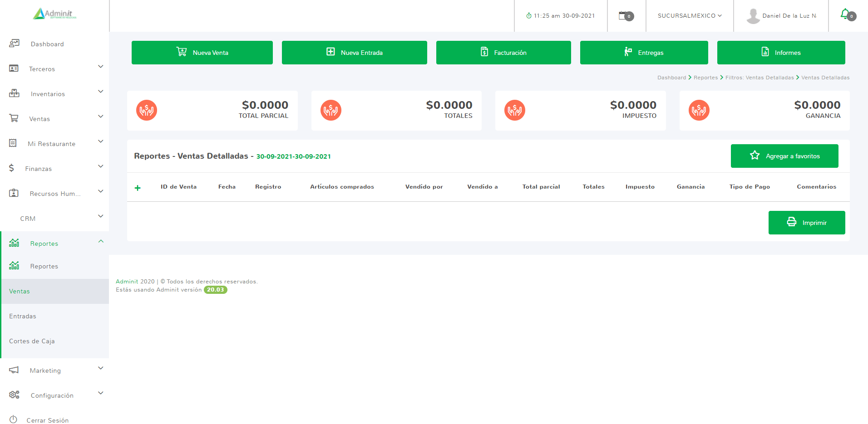Image resolution: width=868 pixels, height=424 pixels.
Task: Expand the Configuración menu chevron
Action: coord(101,393)
